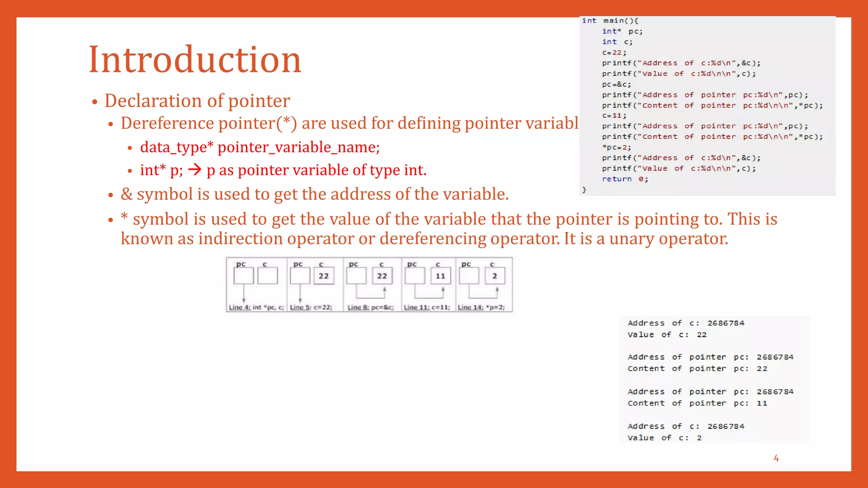Click the slide number 4

click(776, 458)
